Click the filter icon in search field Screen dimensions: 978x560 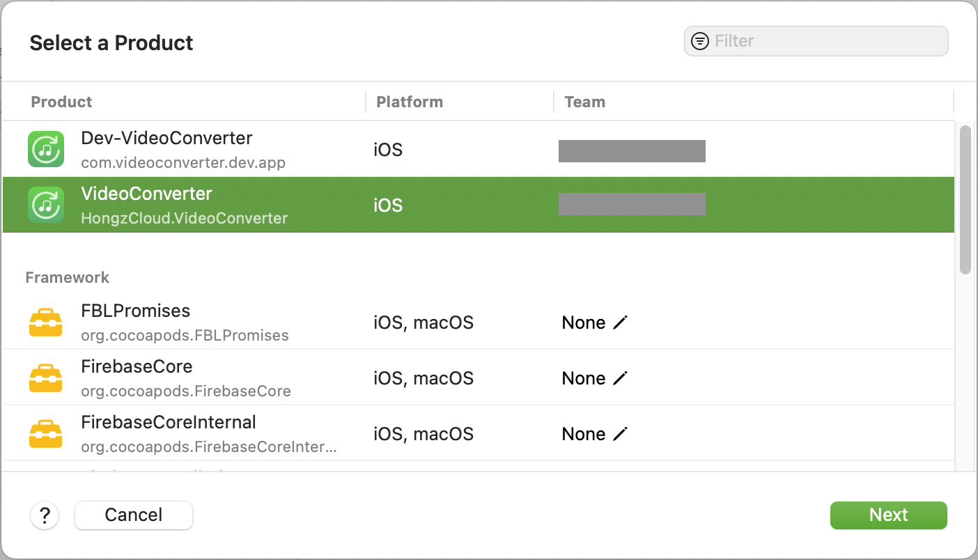click(x=699, y=41)
